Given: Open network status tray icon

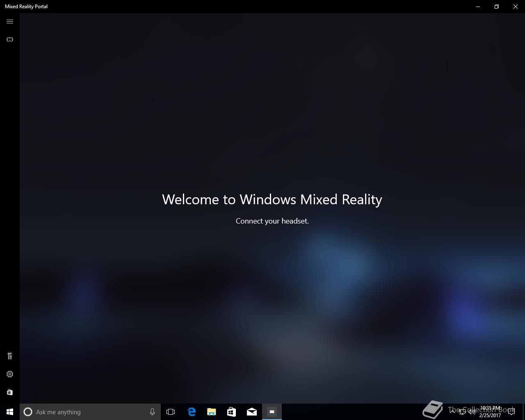Looking at the screenshot, I should coord(462,412).
